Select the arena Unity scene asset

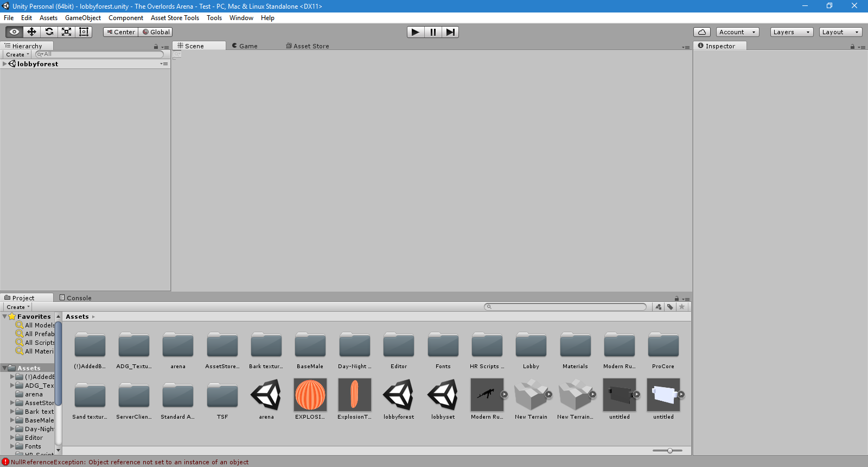coord(266,399)
